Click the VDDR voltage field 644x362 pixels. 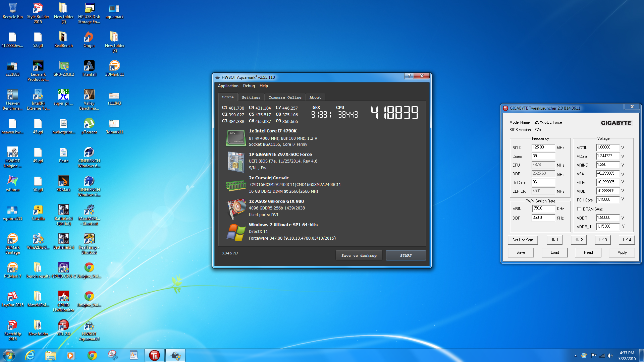(x=608, y=218)
